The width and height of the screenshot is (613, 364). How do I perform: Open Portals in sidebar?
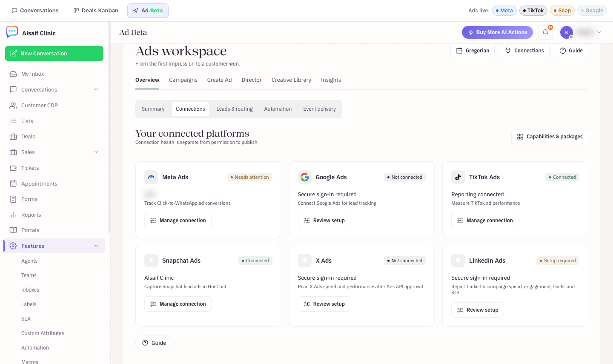tap(54, 230)
